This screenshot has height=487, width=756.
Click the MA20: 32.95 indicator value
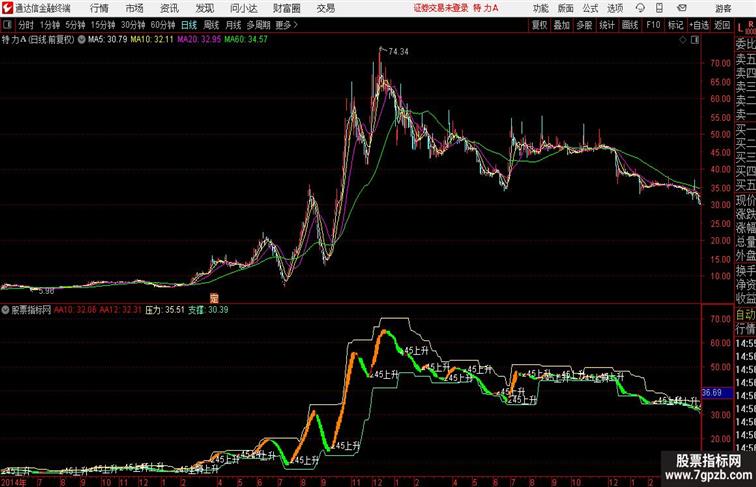click(x=199, y=40)
